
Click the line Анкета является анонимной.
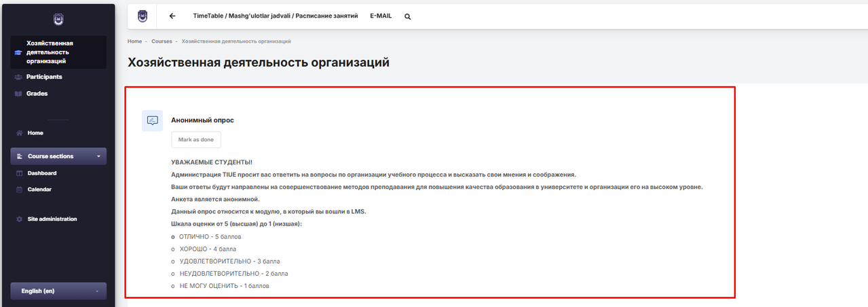pyautogui.click(x=215, y=199)
